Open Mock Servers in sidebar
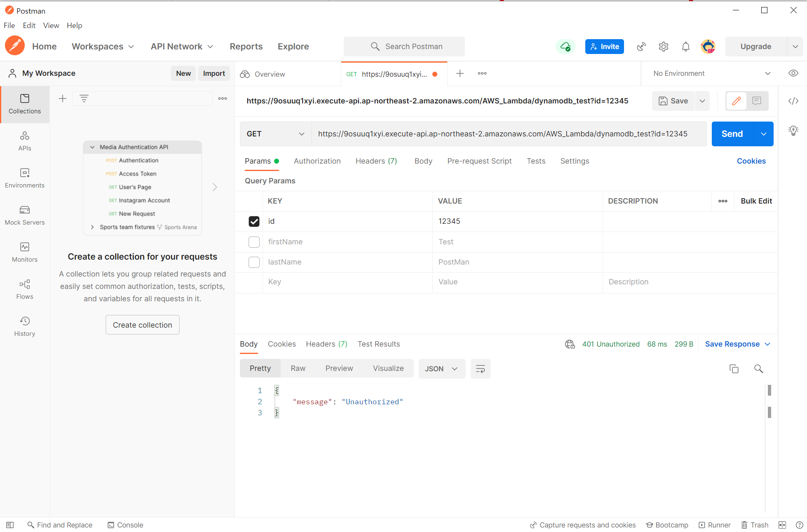The width and height of the screenshot is (807, 532). tap(25, 216)
